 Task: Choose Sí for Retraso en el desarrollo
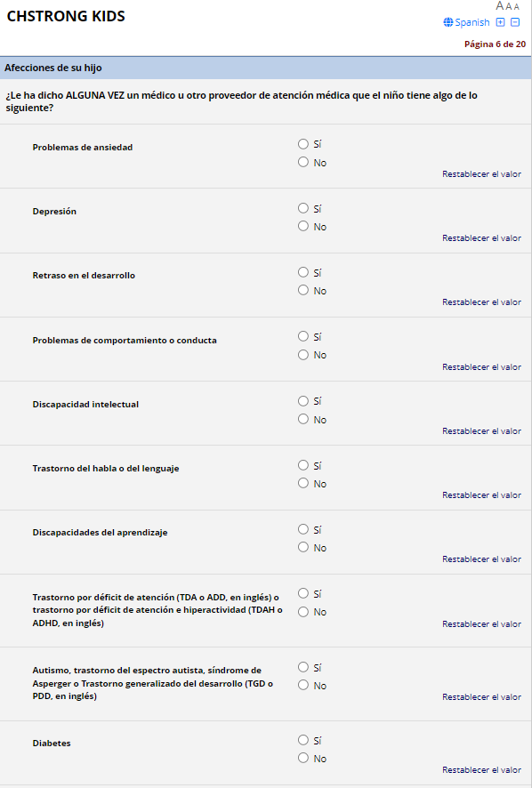coord(302,272)
